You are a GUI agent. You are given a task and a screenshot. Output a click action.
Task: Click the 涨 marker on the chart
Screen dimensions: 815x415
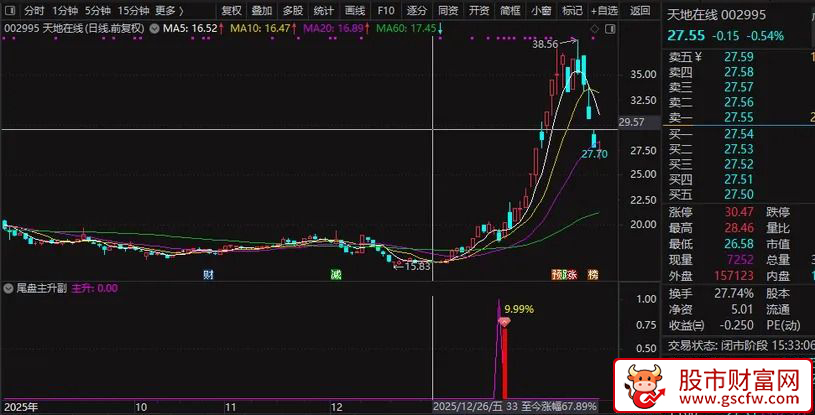(572, 275)
